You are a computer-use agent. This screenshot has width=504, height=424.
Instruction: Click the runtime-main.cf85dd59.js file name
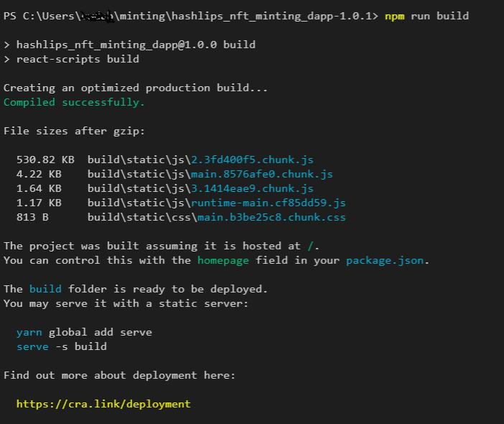(x=269, y=203)
